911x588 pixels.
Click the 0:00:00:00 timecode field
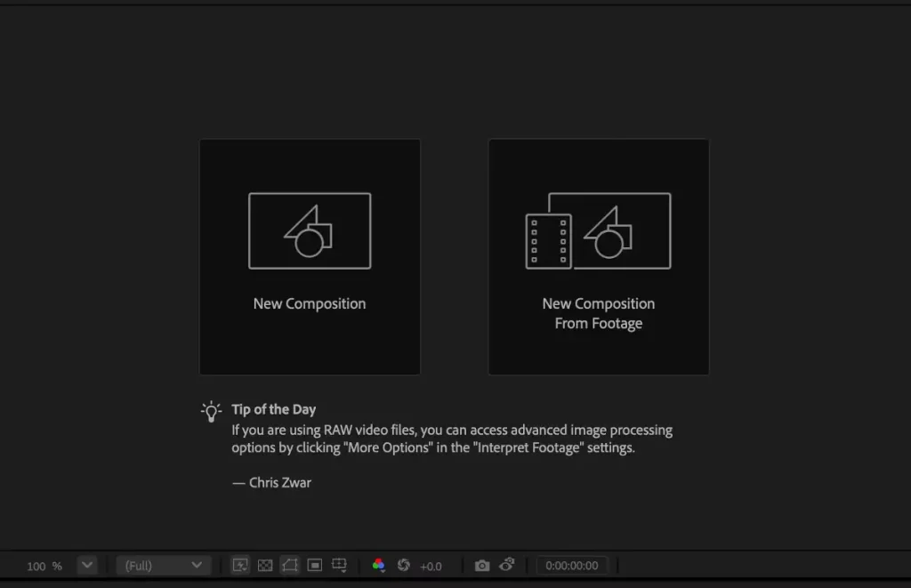pos(573,566)
